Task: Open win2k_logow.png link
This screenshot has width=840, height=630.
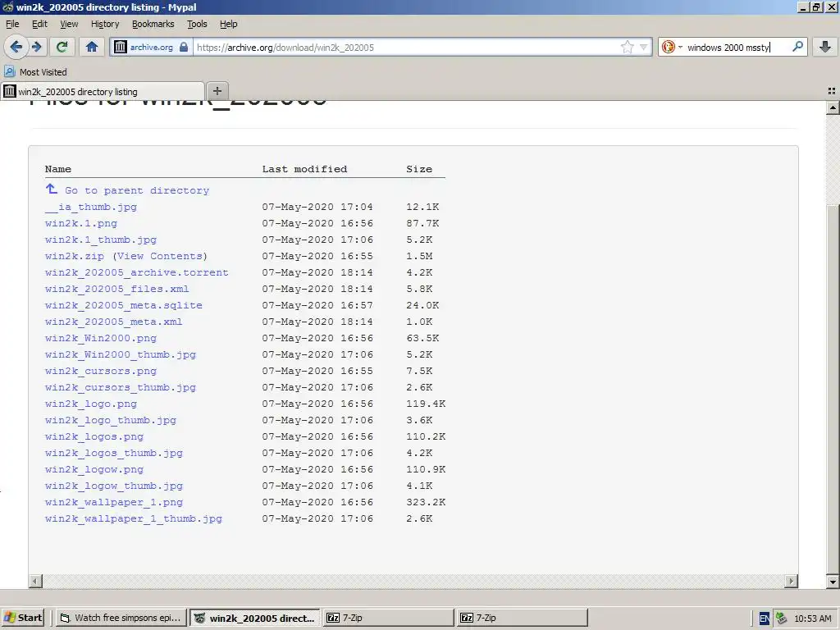Action: [x=94, y=469]
